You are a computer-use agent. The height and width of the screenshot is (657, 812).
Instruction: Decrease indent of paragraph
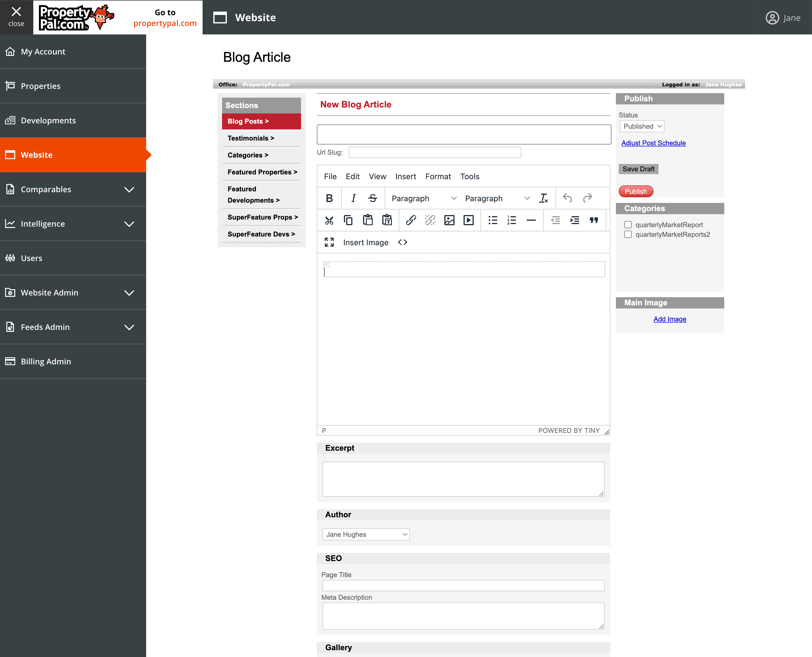[556, 220]
